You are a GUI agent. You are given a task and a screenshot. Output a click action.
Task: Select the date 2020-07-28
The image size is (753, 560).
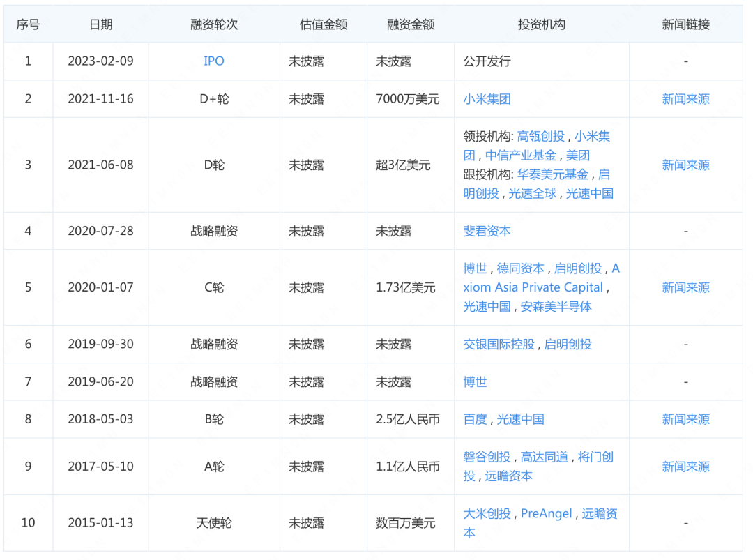100,231
